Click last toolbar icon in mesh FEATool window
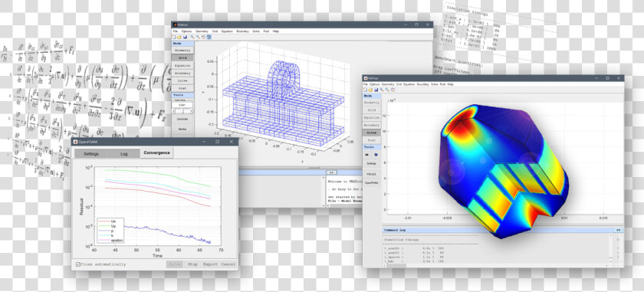 (209, 37)
